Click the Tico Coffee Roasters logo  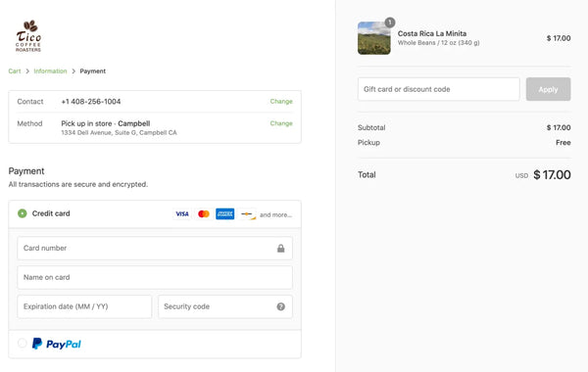(x=28, y=36)
